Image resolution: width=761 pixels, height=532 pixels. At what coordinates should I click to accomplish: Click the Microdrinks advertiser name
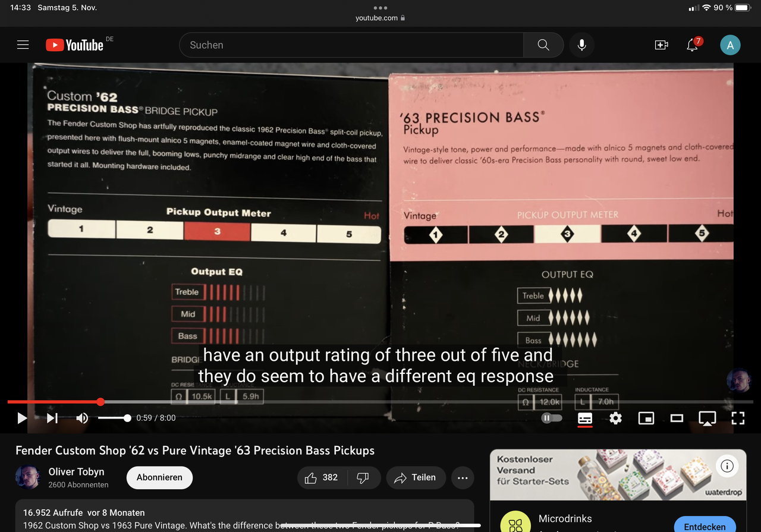pyautogui.click(x=565, y=518)
